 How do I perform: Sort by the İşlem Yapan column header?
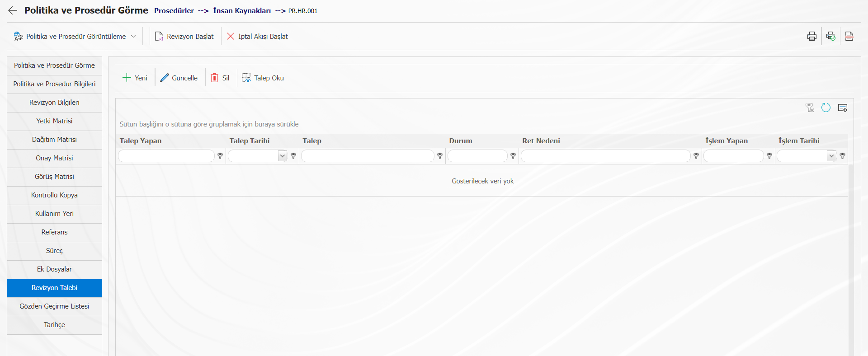(726, 141)
